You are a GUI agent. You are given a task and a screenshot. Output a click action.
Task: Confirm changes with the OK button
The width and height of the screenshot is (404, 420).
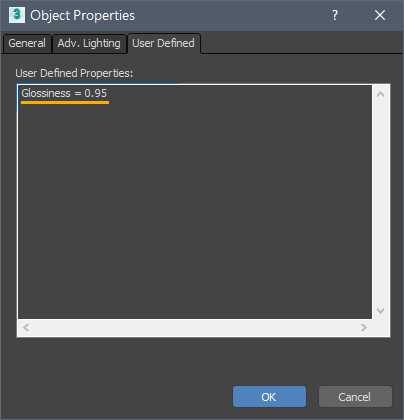coord(269,397)
